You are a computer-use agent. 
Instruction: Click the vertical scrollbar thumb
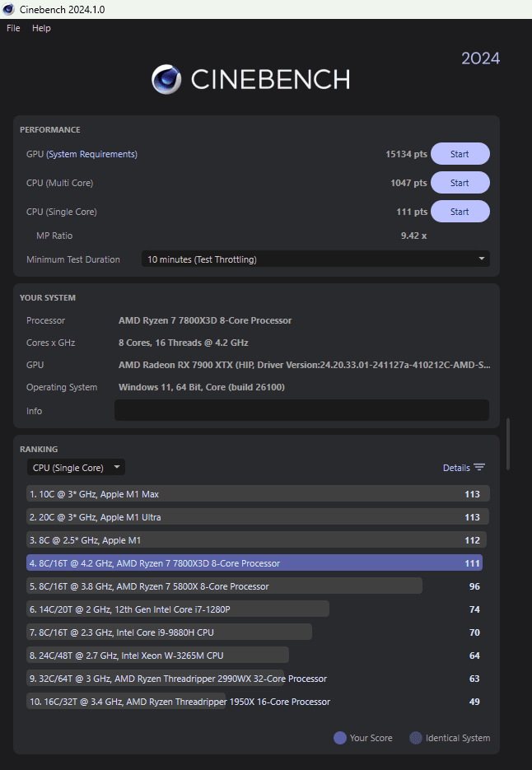point(508,444)
